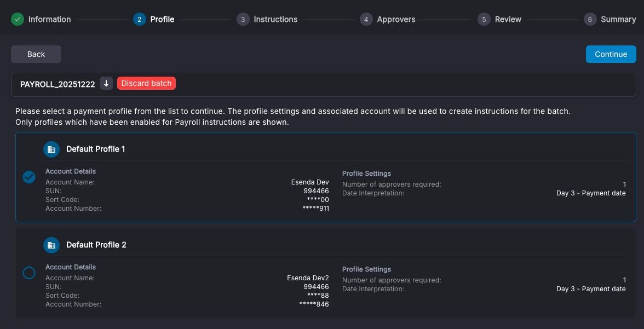Click Profile 2's Day 3 - Payment date value
The width and height of the screenshot is (644, 329).
[591, 288]
